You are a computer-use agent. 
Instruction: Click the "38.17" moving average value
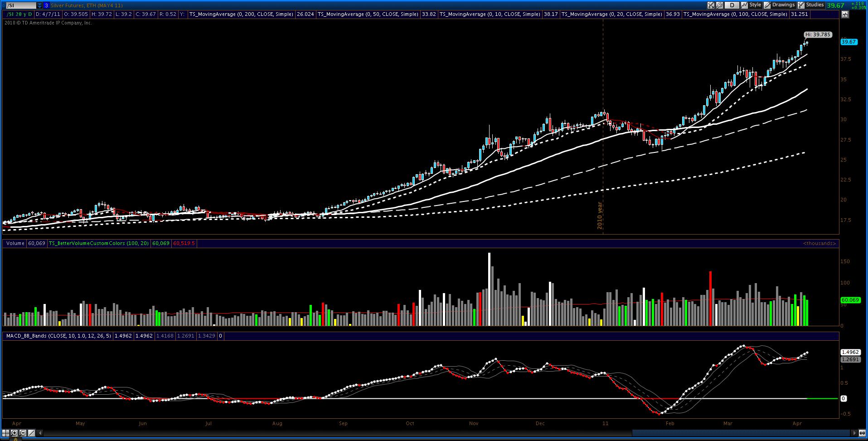pos(551,15)
